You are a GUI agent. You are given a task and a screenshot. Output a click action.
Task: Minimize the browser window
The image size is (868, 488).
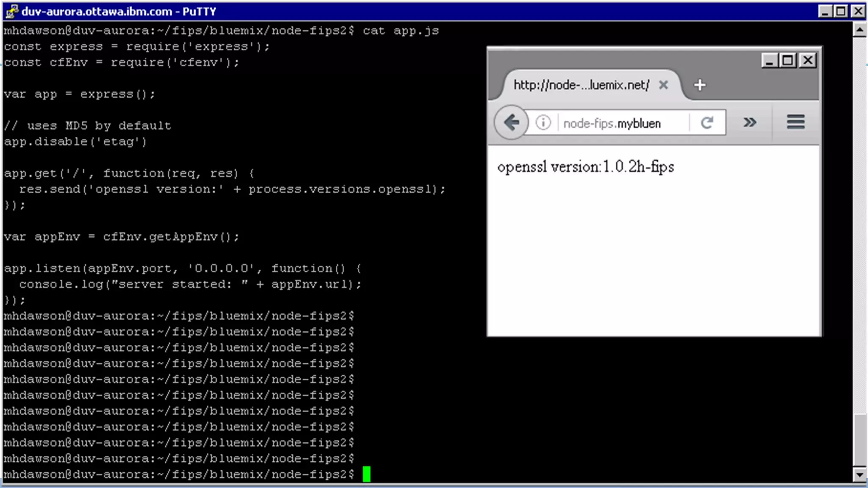click(x=769, y=61)
